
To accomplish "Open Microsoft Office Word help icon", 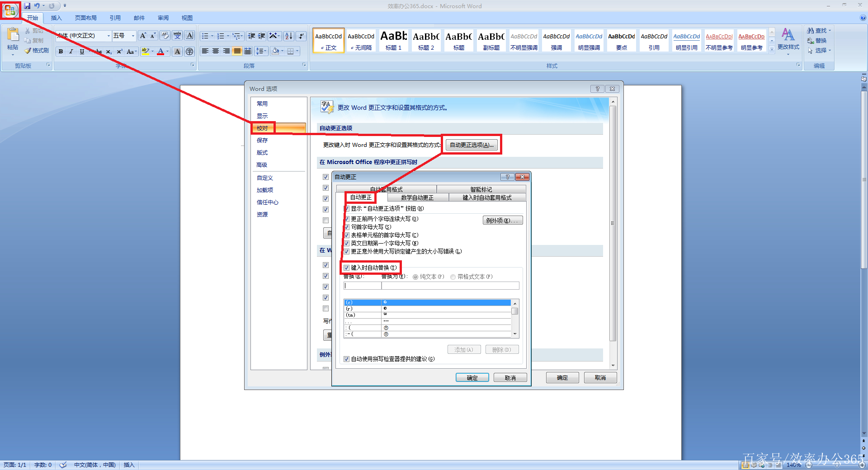I will 863,18.
